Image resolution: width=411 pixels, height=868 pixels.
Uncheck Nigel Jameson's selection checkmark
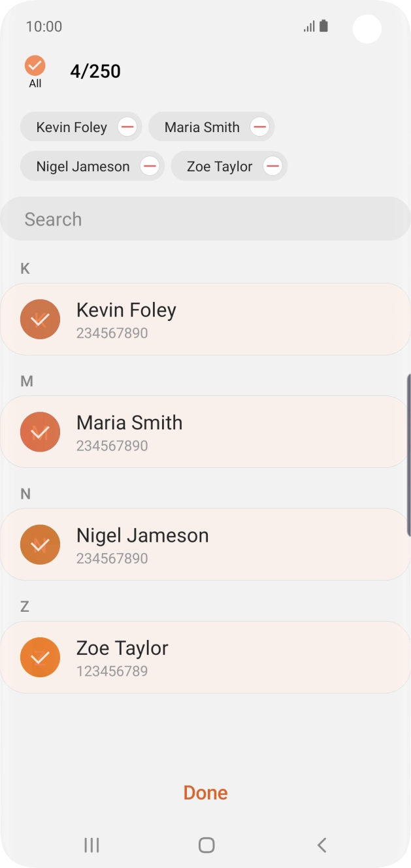(40, 544)
